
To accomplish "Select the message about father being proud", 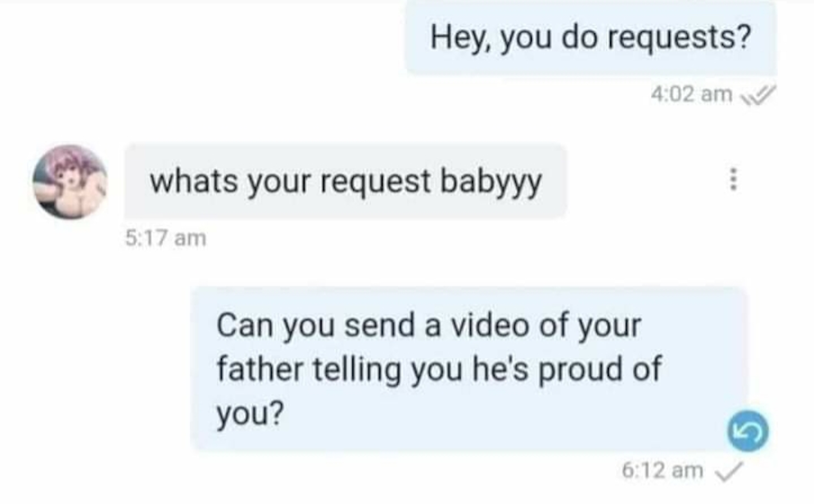I will 468,369.
